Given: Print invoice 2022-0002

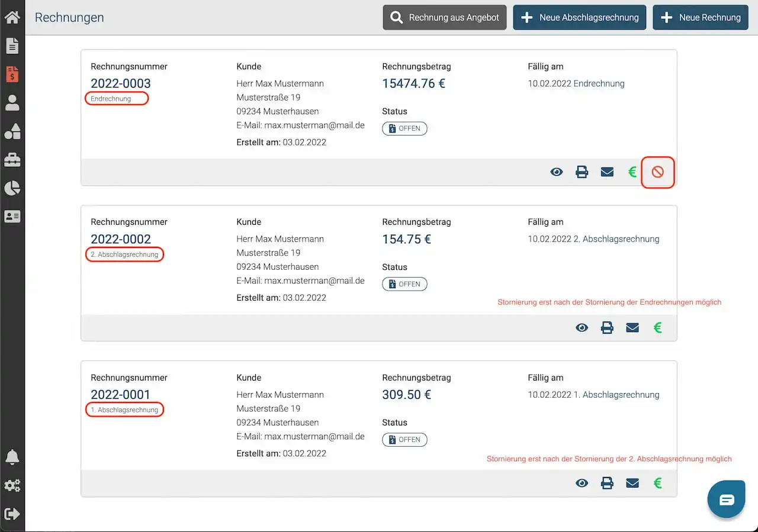Looking at the screenshot, I should pos(607,328).
